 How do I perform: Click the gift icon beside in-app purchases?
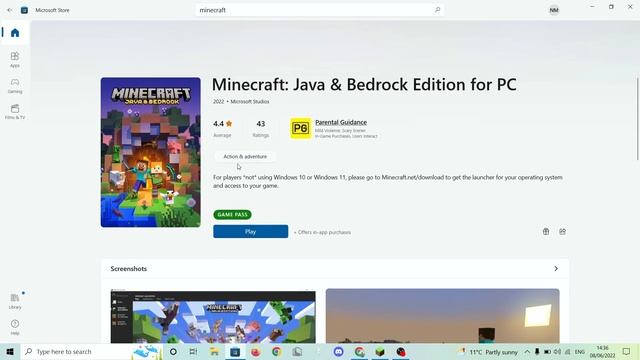click(x=546, y=231)
